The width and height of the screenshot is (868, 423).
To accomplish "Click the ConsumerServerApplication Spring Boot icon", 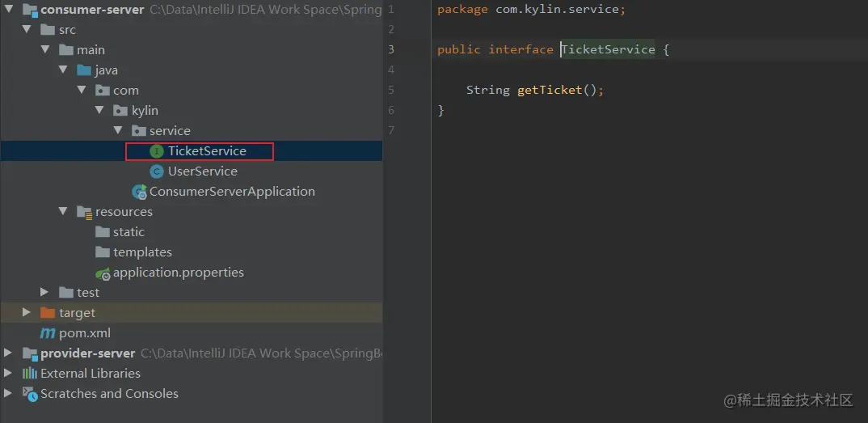I will point(139,192).
